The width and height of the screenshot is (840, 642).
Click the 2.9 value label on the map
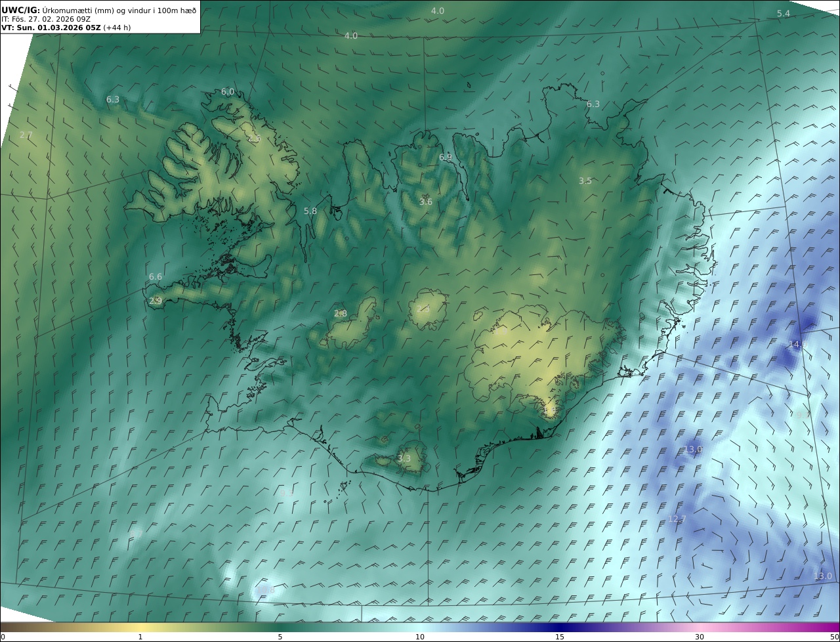pos(156,301)
